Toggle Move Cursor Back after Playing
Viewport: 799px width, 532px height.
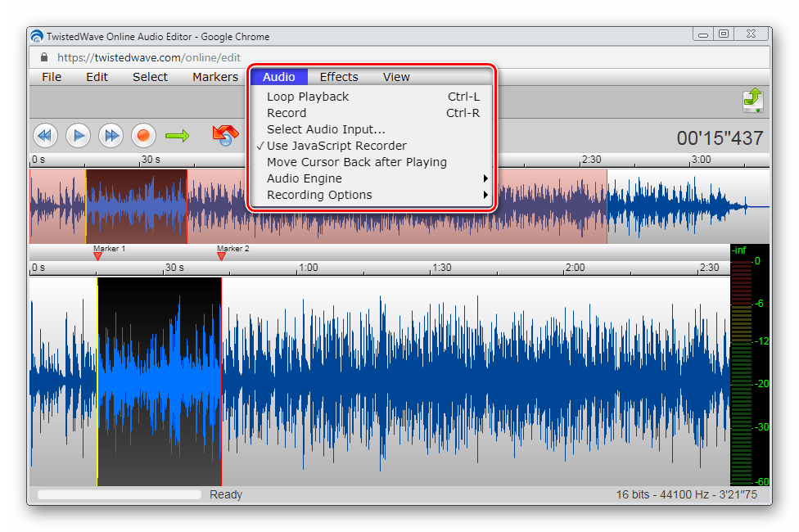tap(357, 162)
